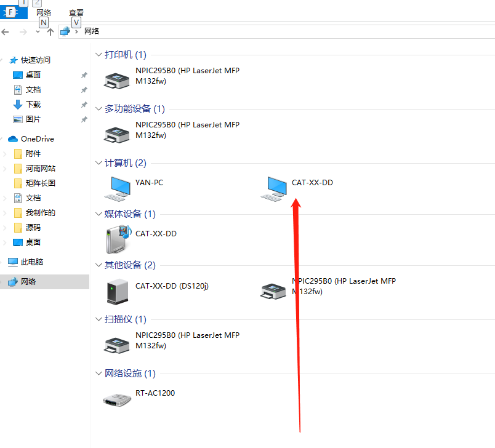Open the 附件 folder under OneDrive

pyautogui.click(x=33, y=154)
